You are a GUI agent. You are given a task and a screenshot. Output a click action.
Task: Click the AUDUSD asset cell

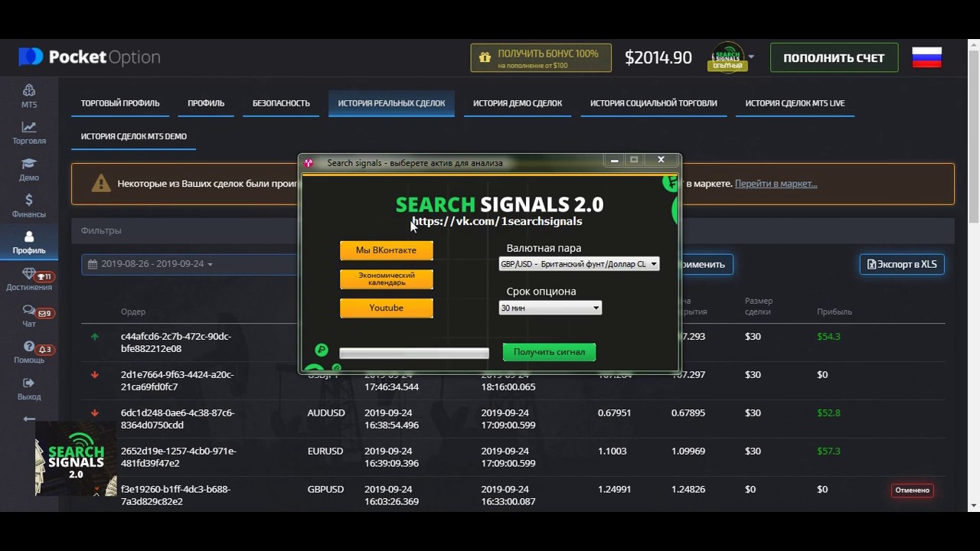click(326, 413)
